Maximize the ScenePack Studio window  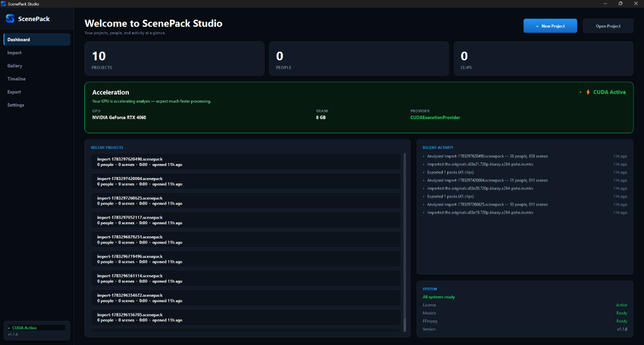620,4
